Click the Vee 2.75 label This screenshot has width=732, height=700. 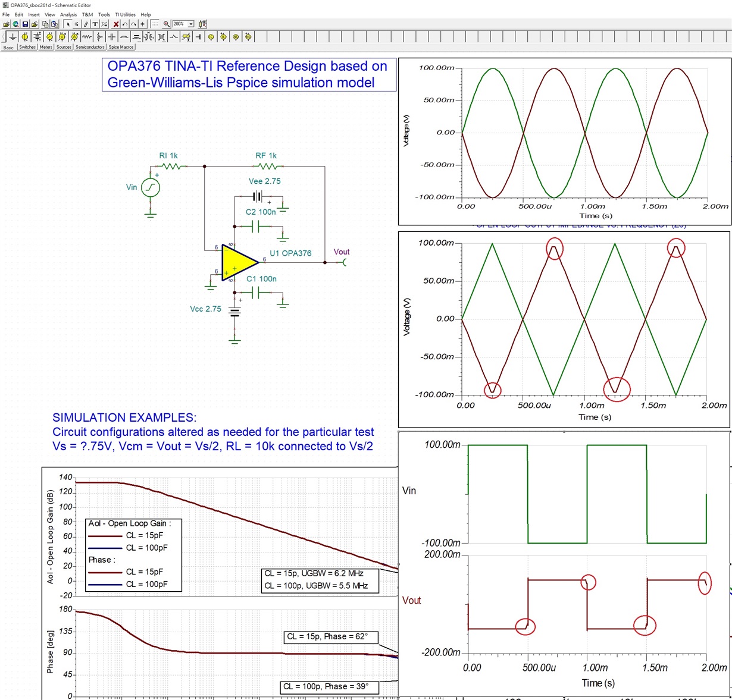[x=265, y=181]
